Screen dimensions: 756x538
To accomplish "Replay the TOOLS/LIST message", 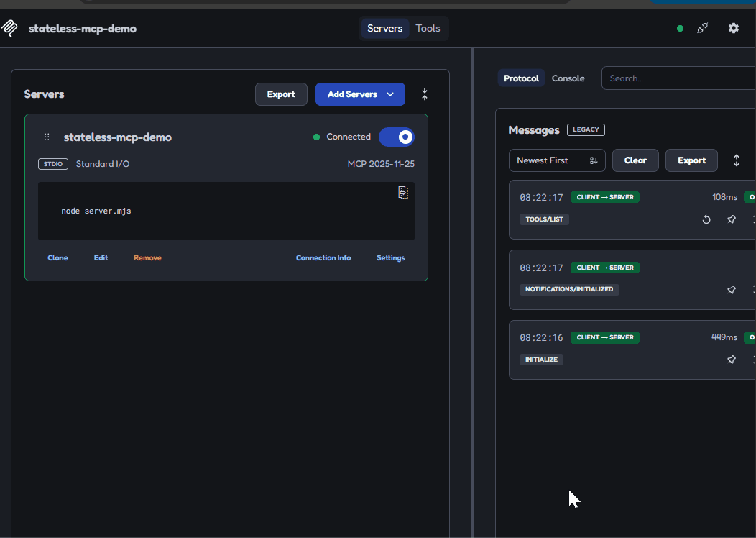I will (x=706, y=219).
